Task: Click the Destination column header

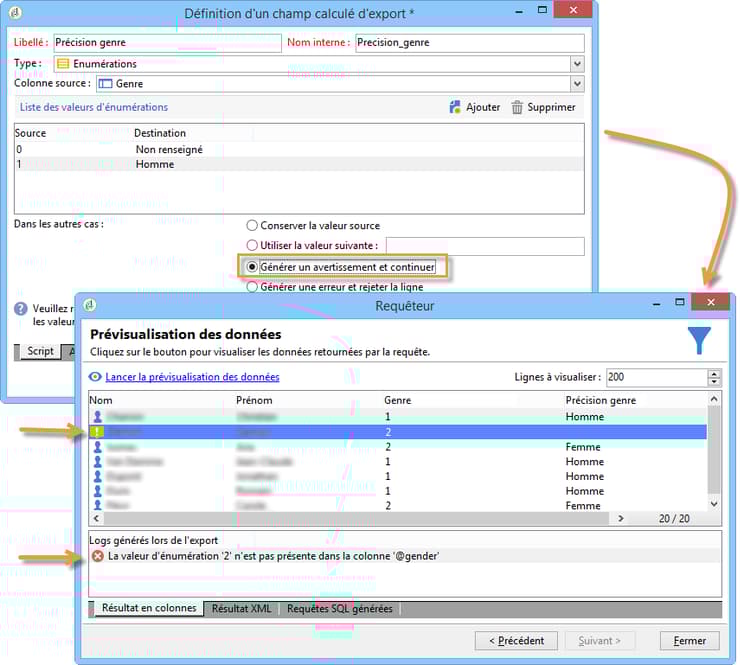Action: [x=160, y=133]
